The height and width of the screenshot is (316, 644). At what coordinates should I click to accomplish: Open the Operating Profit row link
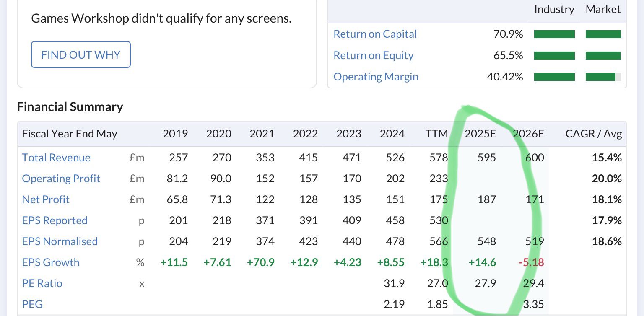click(x=61, y=179)
